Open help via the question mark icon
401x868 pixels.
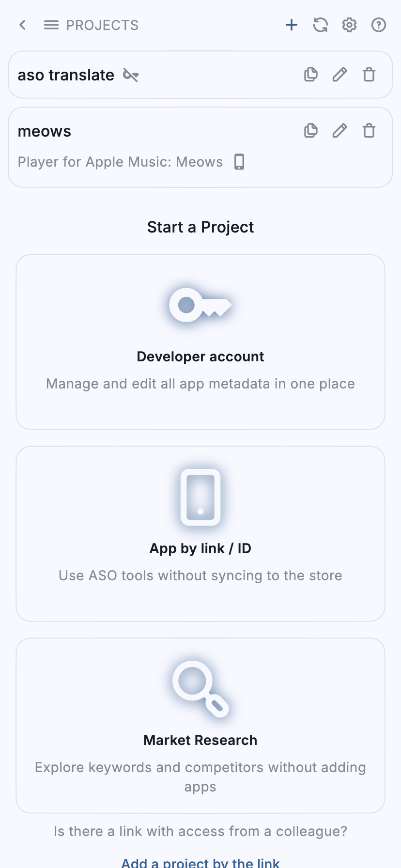(378, 25)
